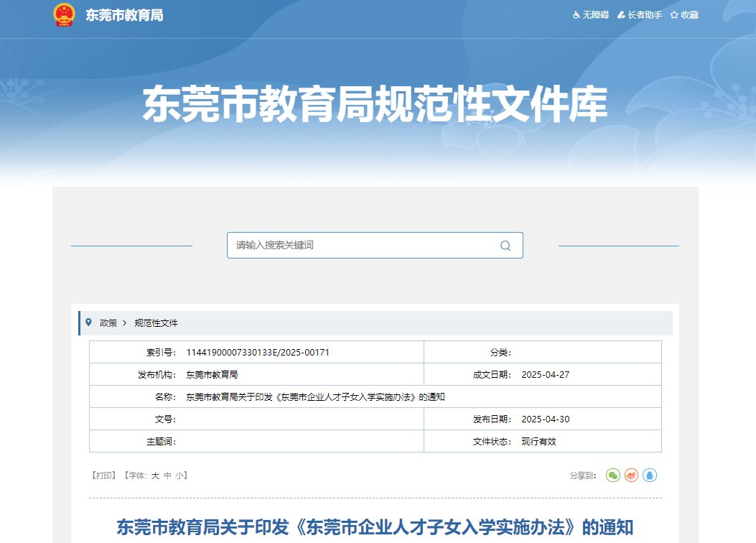Click the breadcrumb chevron separator

point(124,323)
